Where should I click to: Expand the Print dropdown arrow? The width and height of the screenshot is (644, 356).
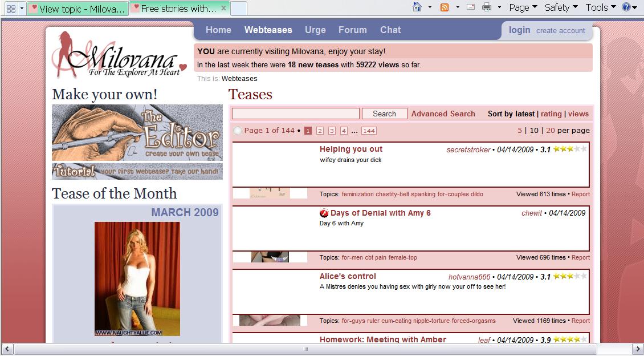click(499, 7)
